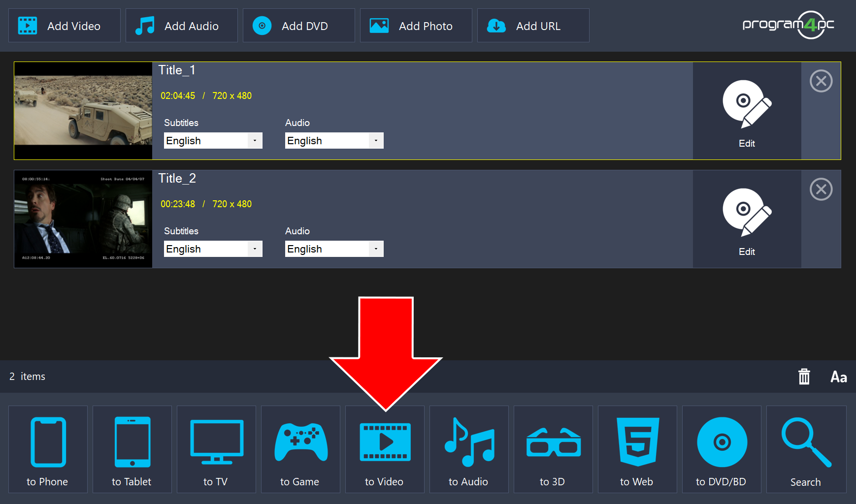
Task: Choose the to Game controller output
Action: pos(300,449)
